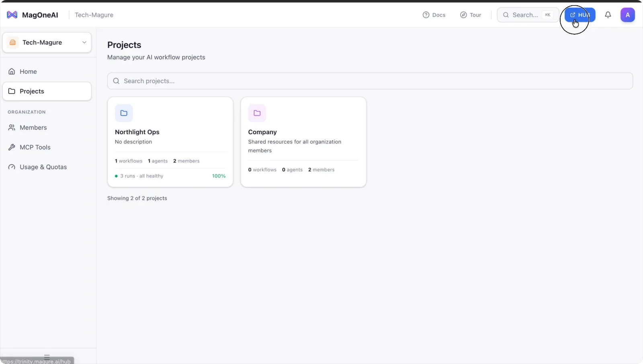Screen dimensions: 643x364
Task: Select Projects in sidebar
Action: [47, 91]
